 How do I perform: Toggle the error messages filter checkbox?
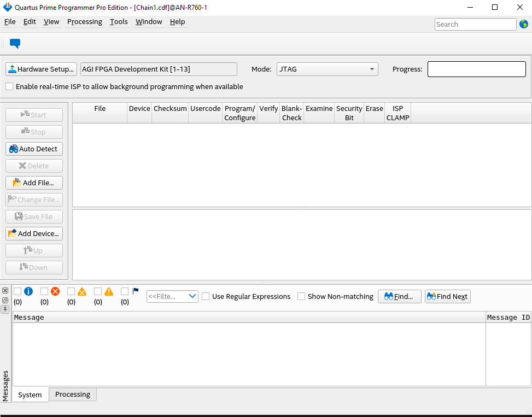(x=44, y=291)
